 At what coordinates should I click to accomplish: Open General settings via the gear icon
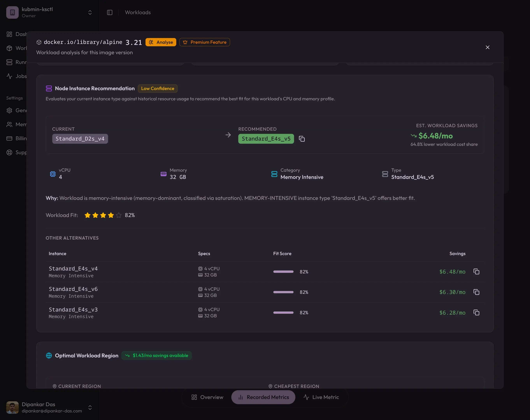[x=10, y=110]
